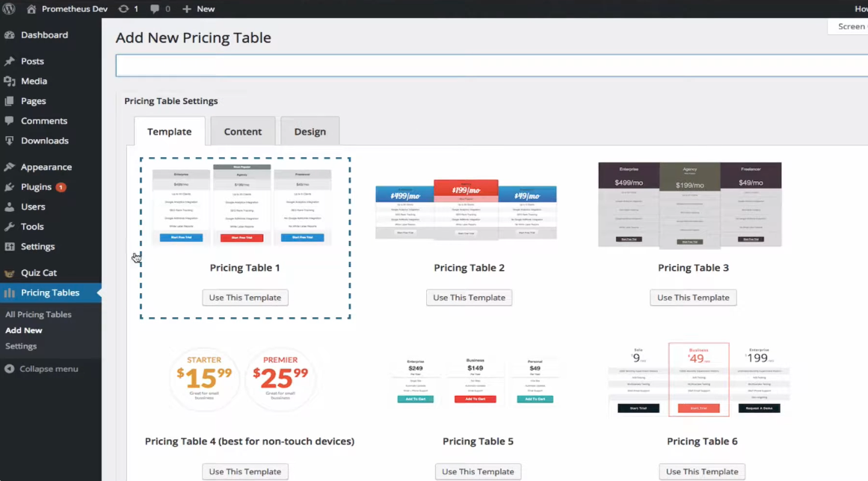Switch to the Design tab
Viewport: 868px width, 481px height.
[x=310, y=132]
